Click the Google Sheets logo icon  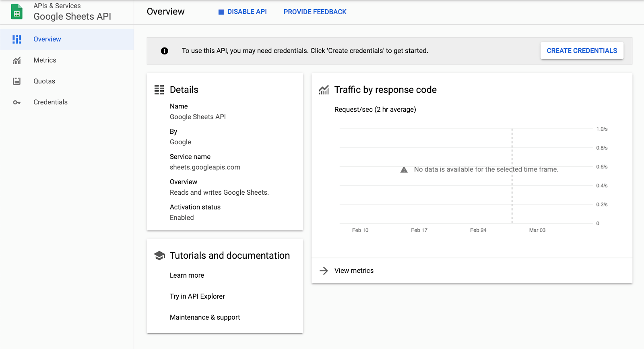click(17, 12)
